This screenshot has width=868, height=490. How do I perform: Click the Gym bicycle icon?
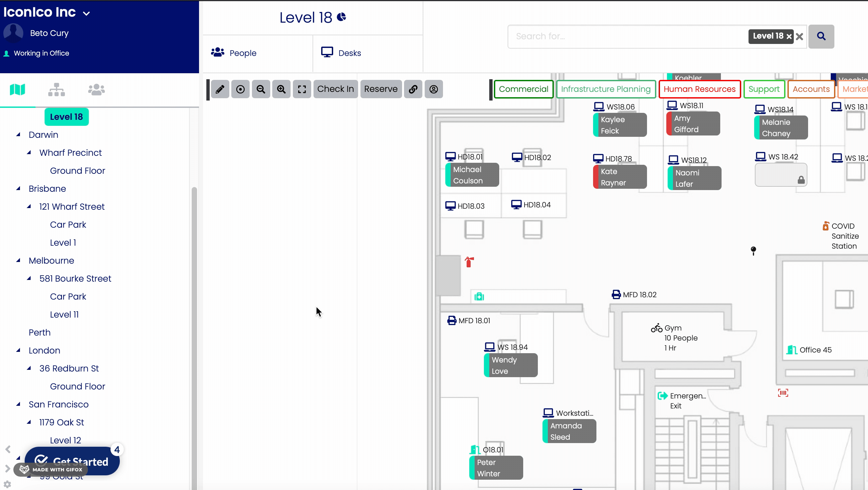click(656, 328)
